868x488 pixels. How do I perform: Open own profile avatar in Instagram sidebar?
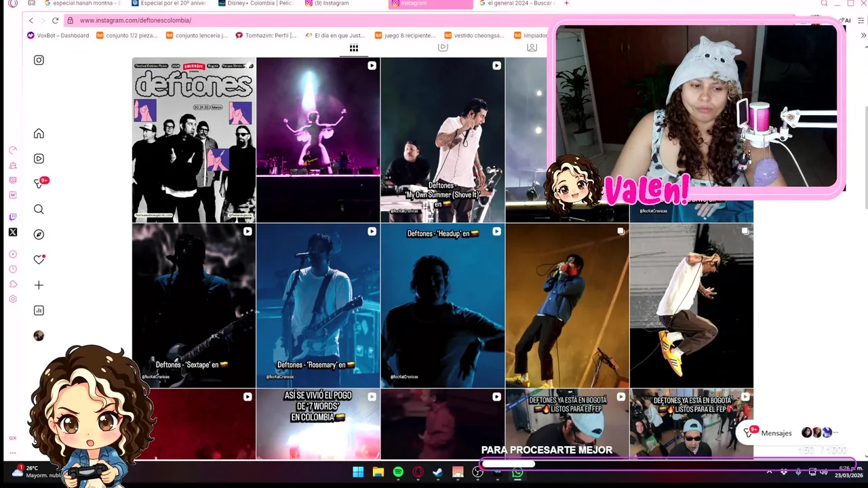tap(39, 335)
